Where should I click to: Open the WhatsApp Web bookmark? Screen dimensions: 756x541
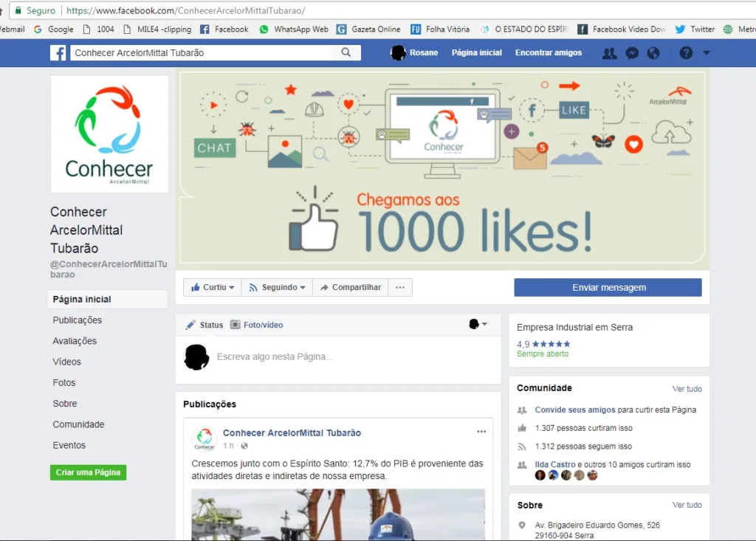point(294,30)
